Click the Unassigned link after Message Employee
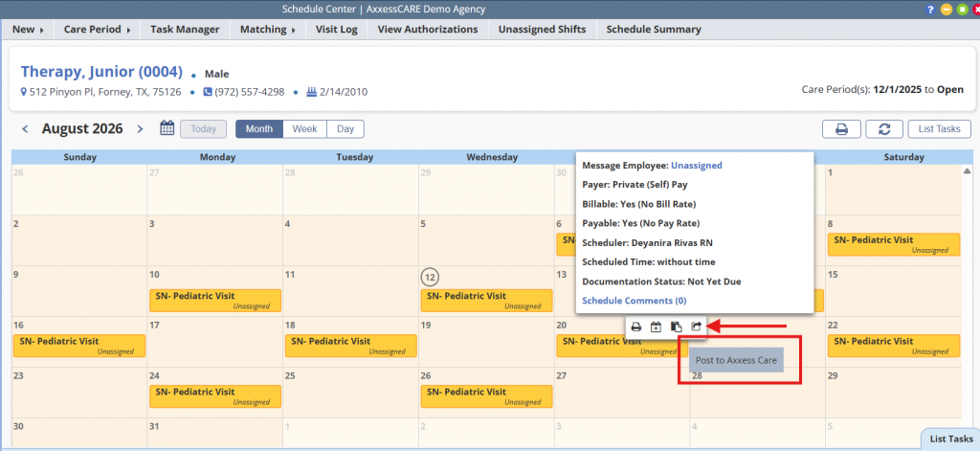The width and height of the screenshot is (980, 451). click(x=697, y=166)
